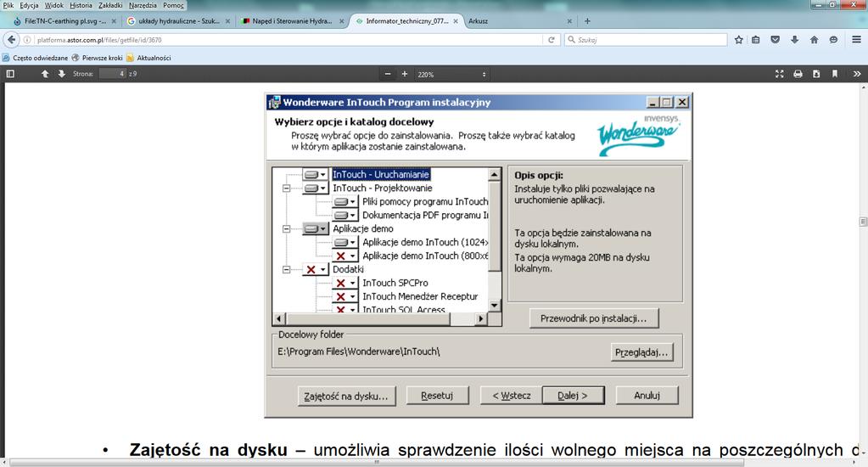Open install dropdown for InTouch SPCPro
This screenshot has height=467, width=868.
coord(345,283)
